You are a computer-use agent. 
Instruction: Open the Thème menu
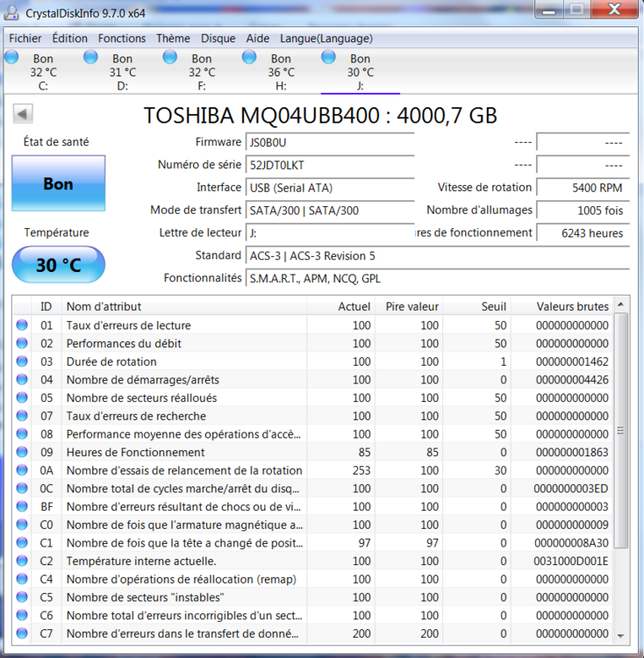pos(173,39)
